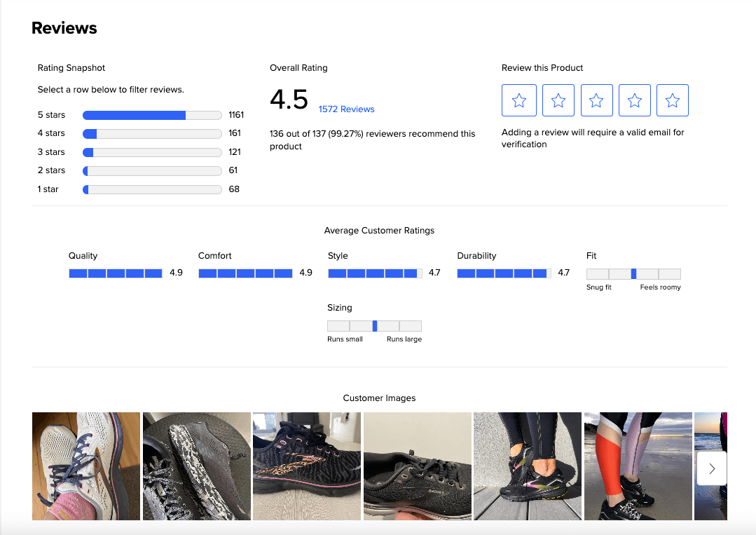Image resolution: width=756 pixels, height=535 pixels.
Task: Show next customer images with arrow
Action: pyautogui.click(x=712, y=468)
